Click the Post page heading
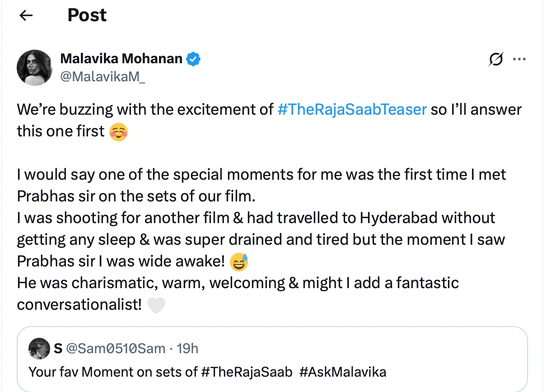Image resolution: width=552 pixels, height=392 pixels. click(x=87, y=15)
